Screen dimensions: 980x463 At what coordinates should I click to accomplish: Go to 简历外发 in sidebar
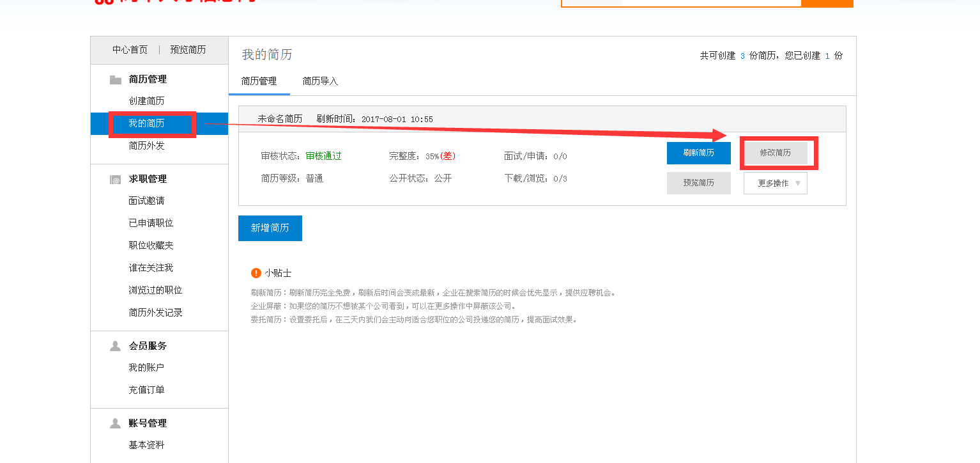click(146, 146)
